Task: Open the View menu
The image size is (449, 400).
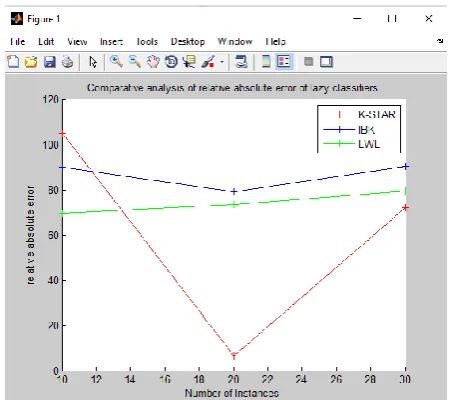Action: click(77, 42)
